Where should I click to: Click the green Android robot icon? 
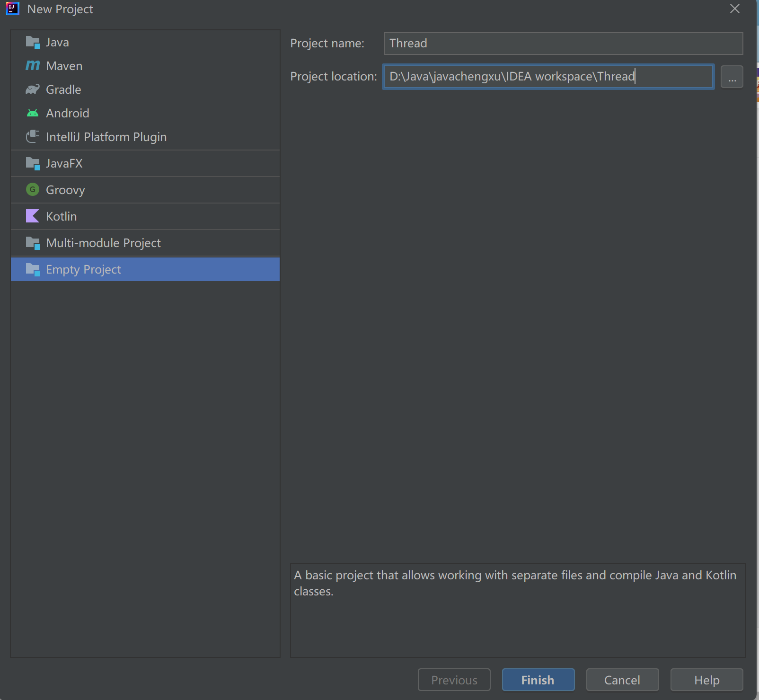click(33, 113)
